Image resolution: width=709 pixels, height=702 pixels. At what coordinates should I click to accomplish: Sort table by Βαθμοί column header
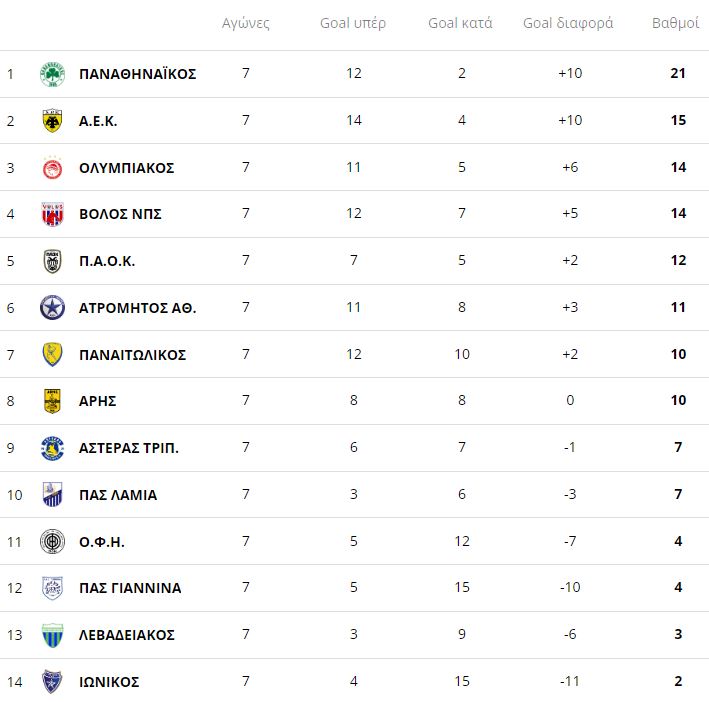[x=675, y=23]
